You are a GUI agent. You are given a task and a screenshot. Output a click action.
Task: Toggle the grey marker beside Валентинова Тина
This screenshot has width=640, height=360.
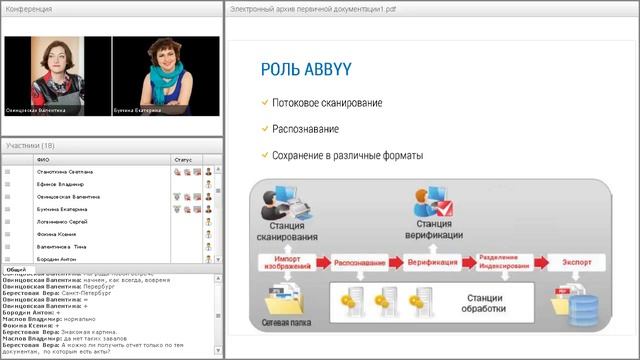[x=7, y=247]
